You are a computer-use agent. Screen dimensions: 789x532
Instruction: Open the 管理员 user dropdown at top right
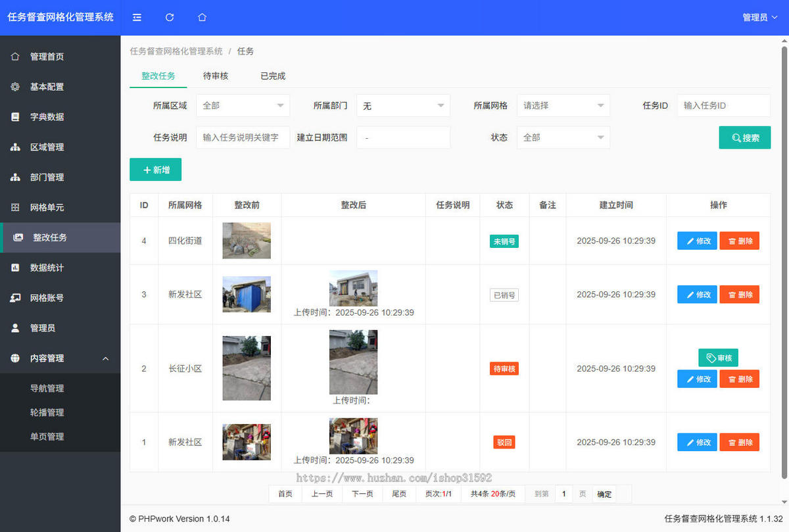point(759,18)
